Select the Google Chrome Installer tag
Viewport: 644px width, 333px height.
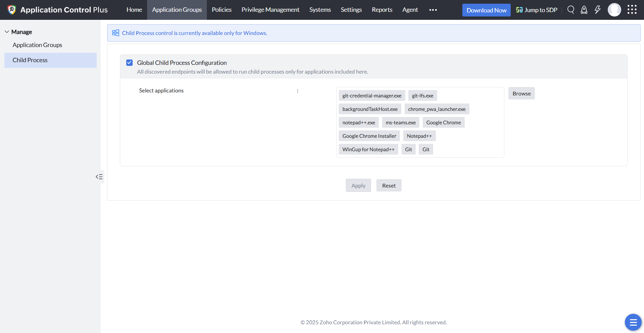pos(369,136)
